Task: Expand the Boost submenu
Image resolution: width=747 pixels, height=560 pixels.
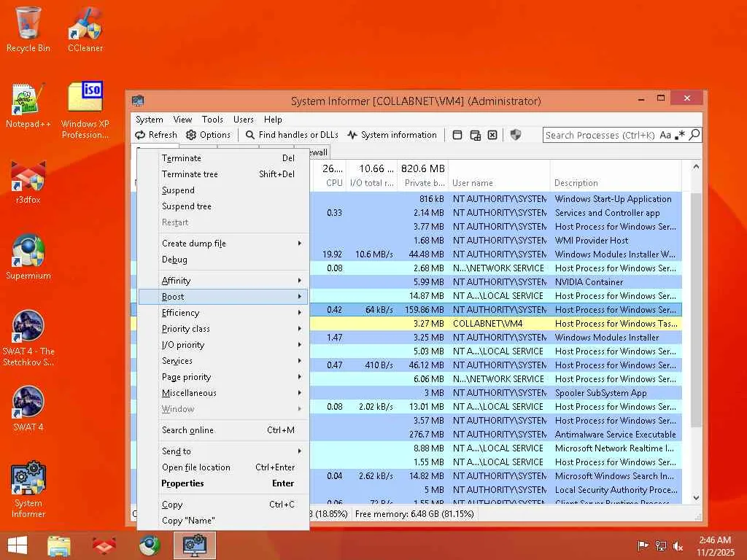Action: tap(223, 297)
